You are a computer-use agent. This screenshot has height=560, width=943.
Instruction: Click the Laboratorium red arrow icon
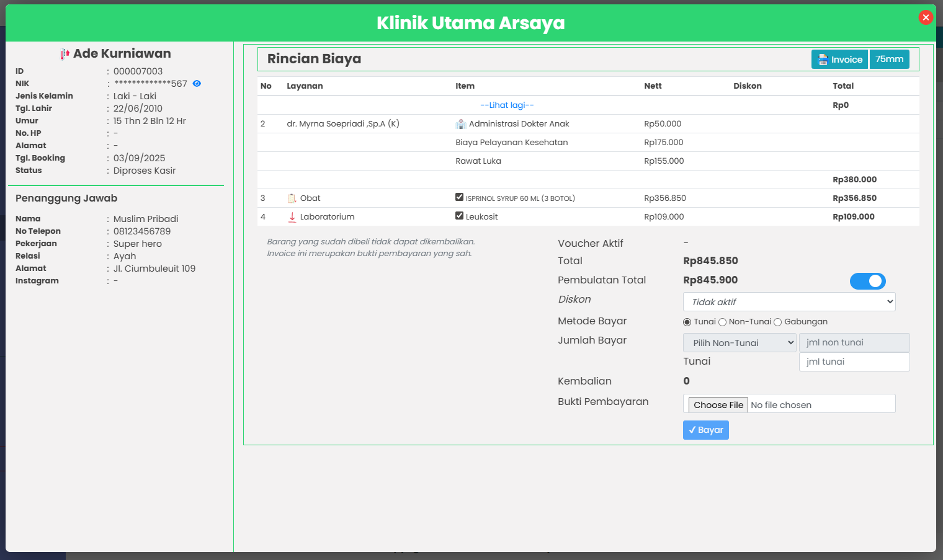(292, 217)
